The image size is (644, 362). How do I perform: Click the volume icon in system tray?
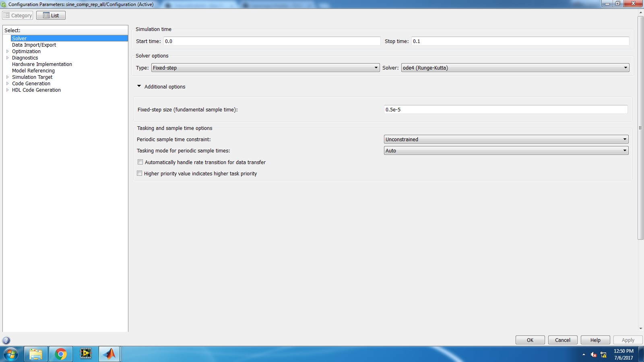(x=593, y=354)
